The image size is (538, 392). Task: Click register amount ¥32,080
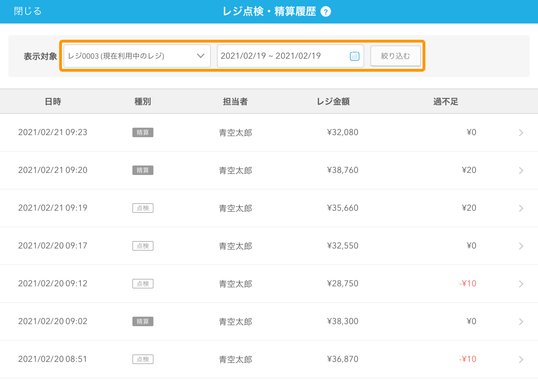click(x=343, y=132)
